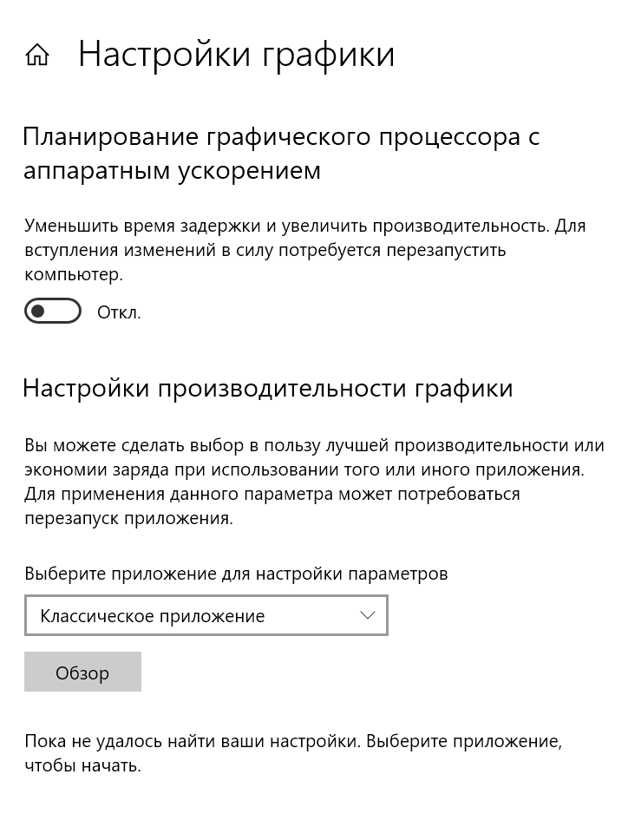628x840 pixels.
Task: Open the "Классическое приложение" combo box
Action: pos(206,616)
